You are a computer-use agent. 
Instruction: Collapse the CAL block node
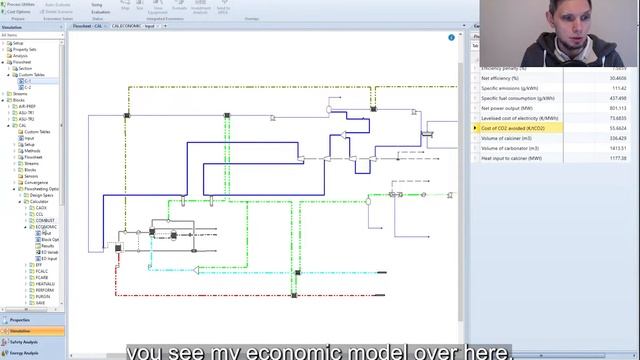(9, 125)
